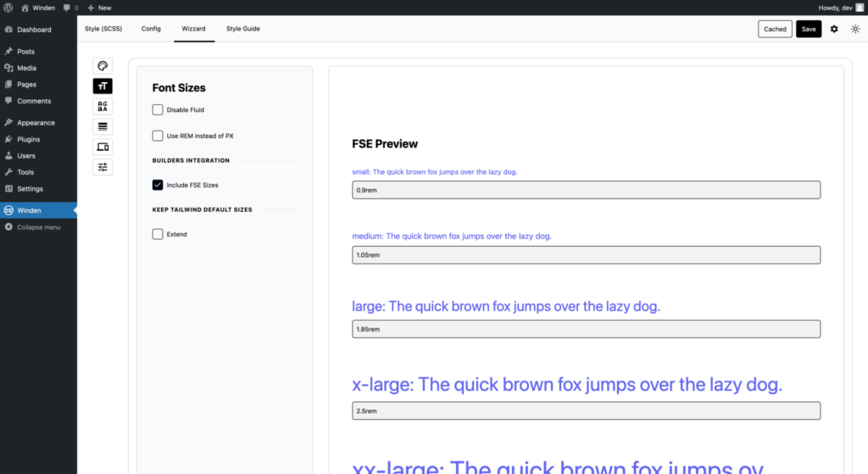The image size is (868, 474).
Task: Click the x-large preview sentence
Action: [x=567, y=384]
